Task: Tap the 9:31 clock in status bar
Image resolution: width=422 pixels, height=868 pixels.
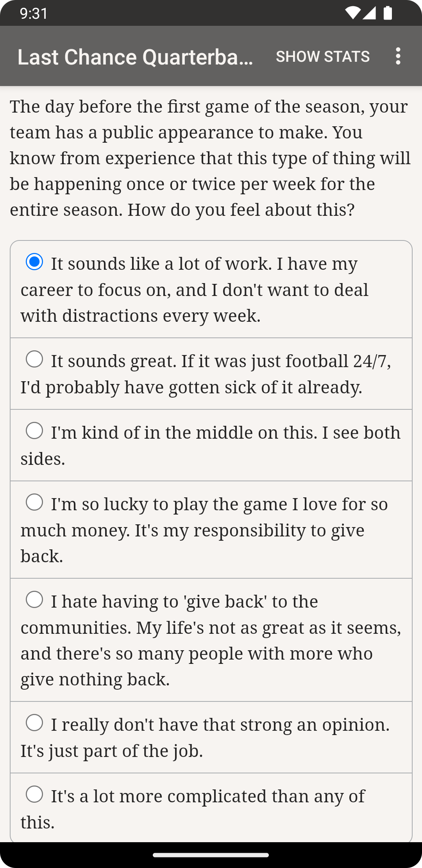Action: [x=34, y=14]
